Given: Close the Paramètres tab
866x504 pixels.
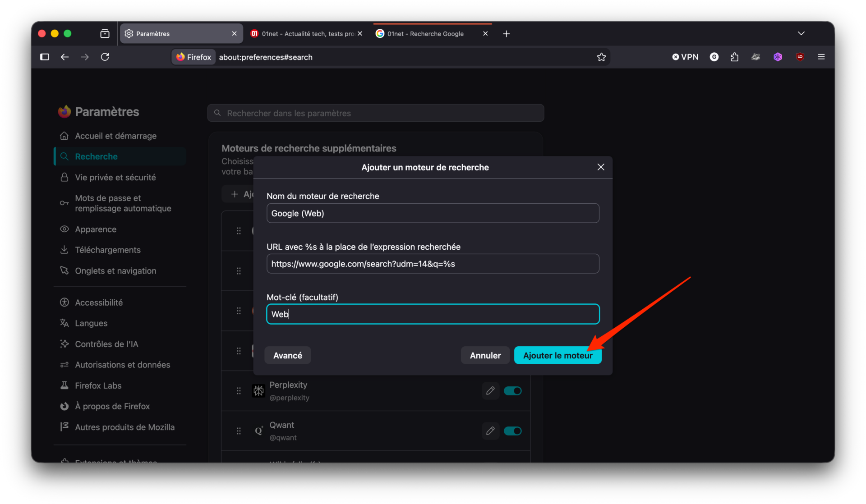Looking at the screenshot, I should [234, 34].
